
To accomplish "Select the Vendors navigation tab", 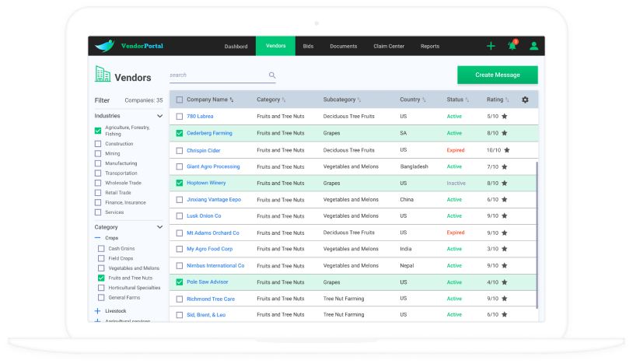I will coord(276,46).
